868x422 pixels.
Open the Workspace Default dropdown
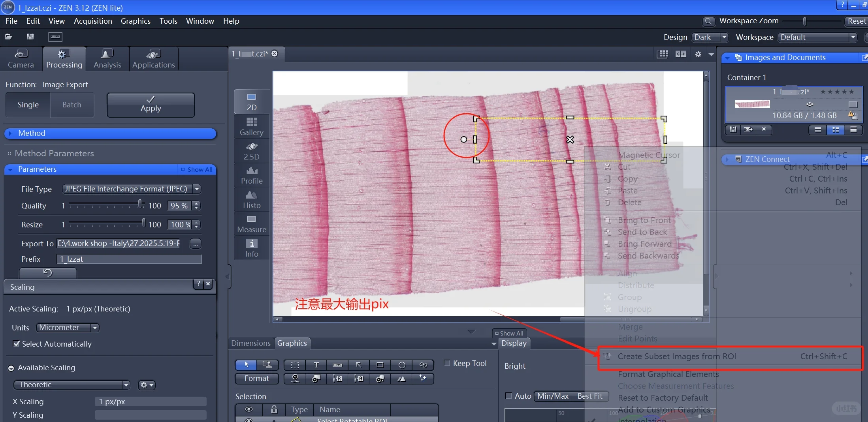pyautogui.click(x=818, y=38)
